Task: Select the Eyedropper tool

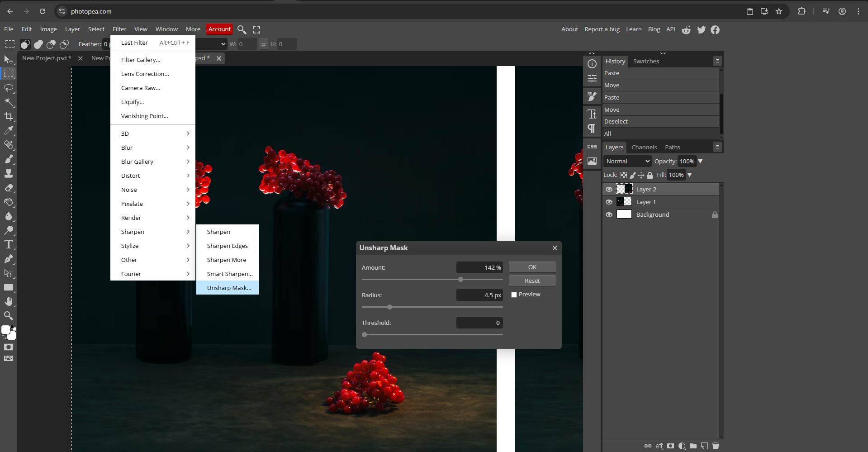Action: [9, 131]
